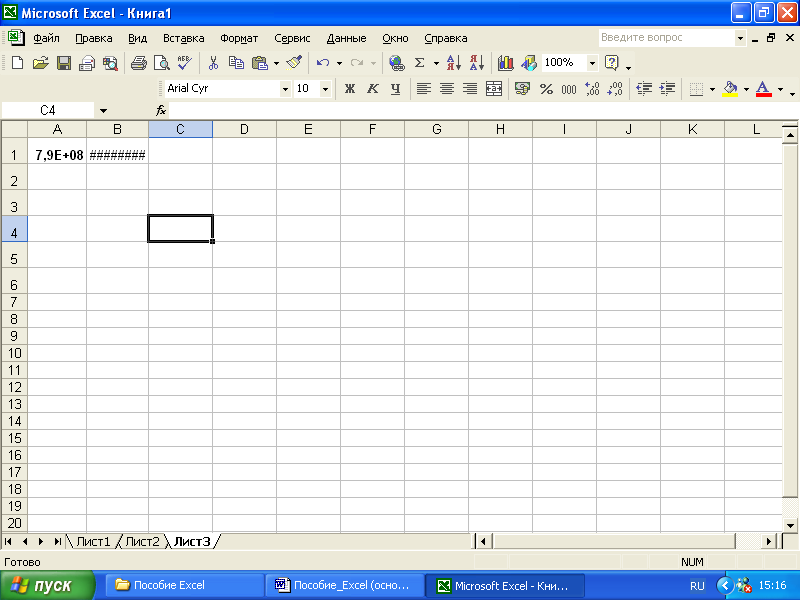Open the Пособие_Excel Word document in taskbar

click(345, 585)
